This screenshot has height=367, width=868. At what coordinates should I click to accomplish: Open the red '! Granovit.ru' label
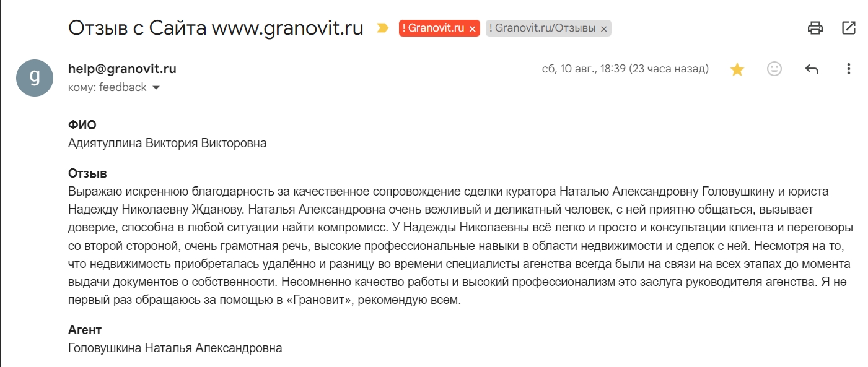(x=433, y=28)
